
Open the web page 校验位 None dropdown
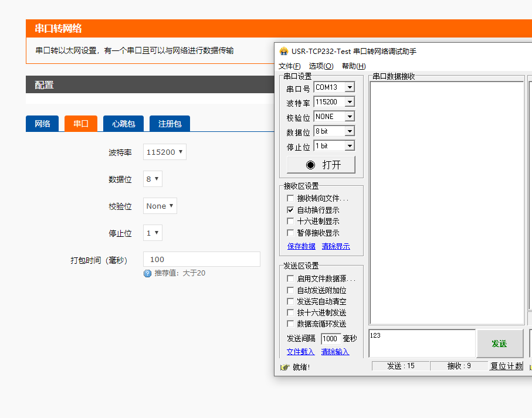tap(160, 206)
